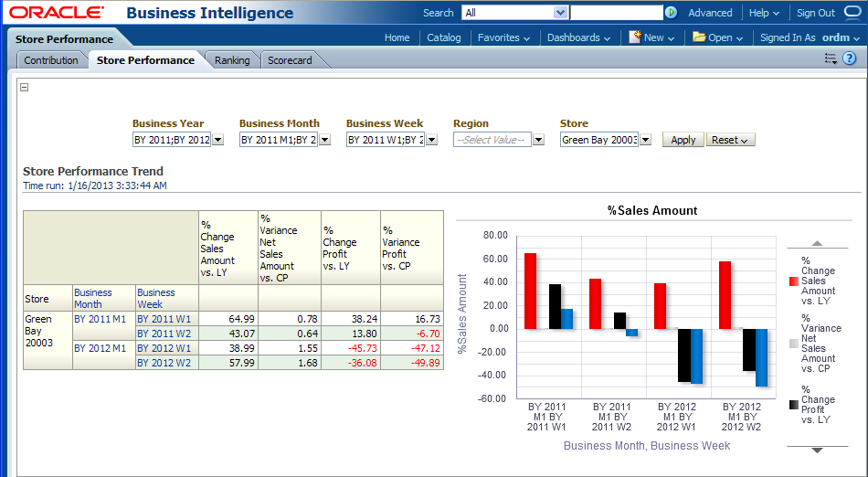Click the green search go arrow icon
The image size is (868, 477).
click(671, 13)
